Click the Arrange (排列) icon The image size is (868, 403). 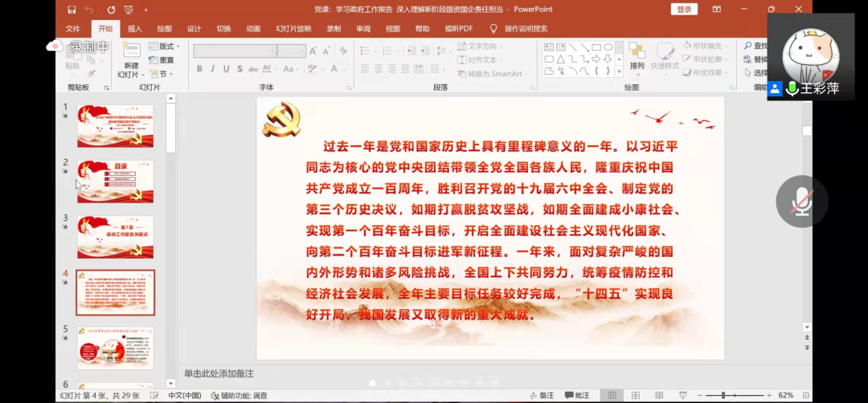coord(637,55)
